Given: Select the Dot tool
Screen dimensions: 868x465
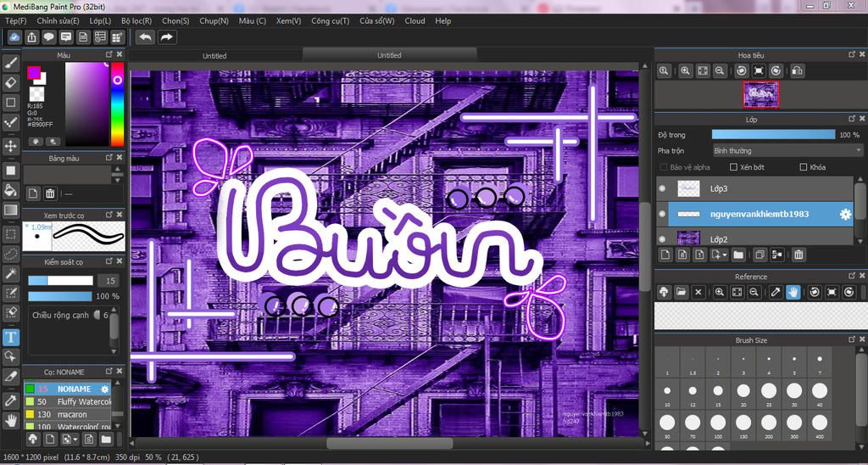Looking at the screenshot, I should point(10,123).
